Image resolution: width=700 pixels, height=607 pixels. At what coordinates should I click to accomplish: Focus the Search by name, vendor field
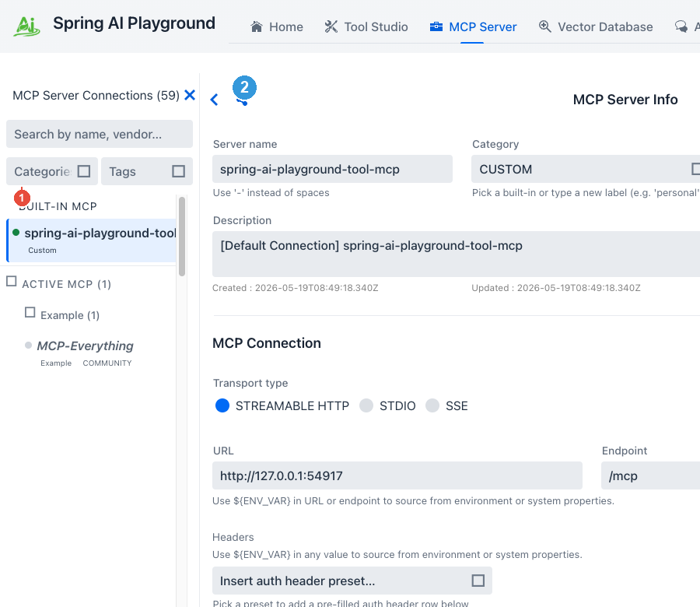click(100, 134)
